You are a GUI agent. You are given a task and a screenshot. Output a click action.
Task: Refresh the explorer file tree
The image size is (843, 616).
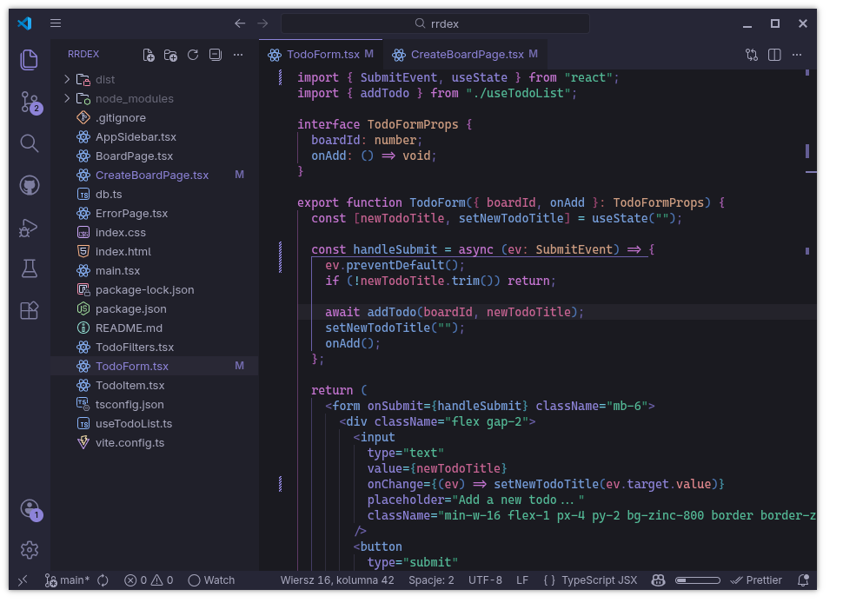click(193, 55)
